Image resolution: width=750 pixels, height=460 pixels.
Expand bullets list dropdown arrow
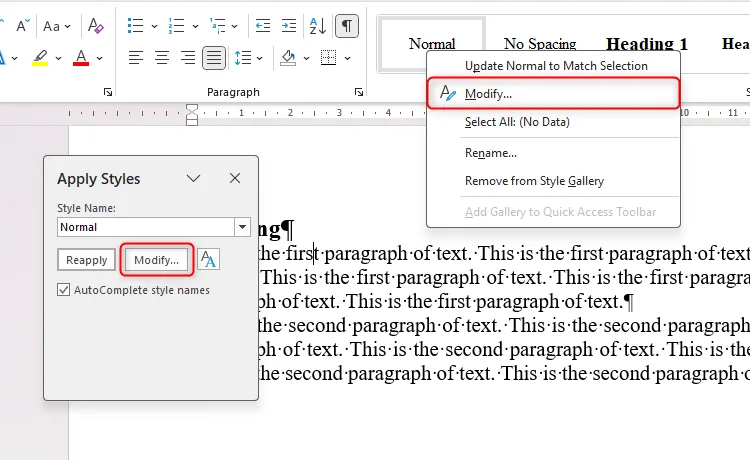[154, 26]
